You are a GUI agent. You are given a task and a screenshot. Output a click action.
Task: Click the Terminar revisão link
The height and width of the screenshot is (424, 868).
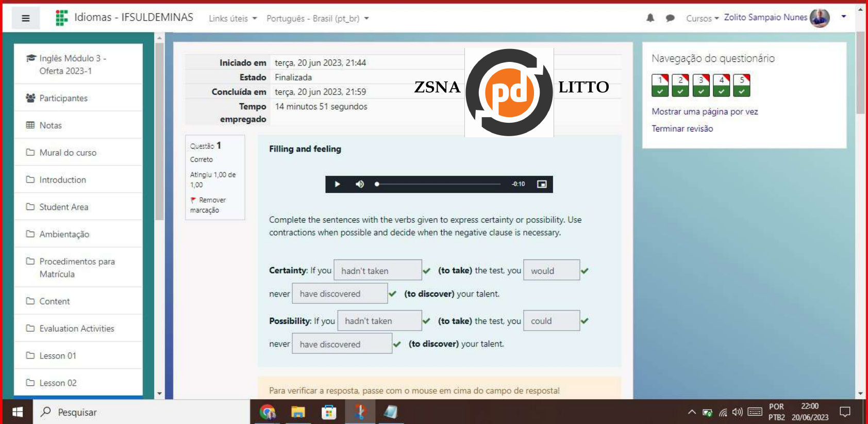click(682, 128)
